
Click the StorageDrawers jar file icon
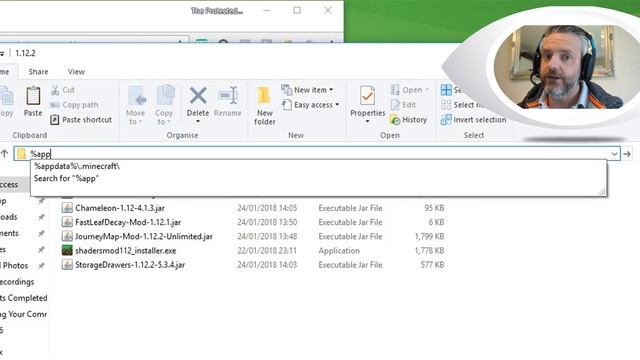67,264
